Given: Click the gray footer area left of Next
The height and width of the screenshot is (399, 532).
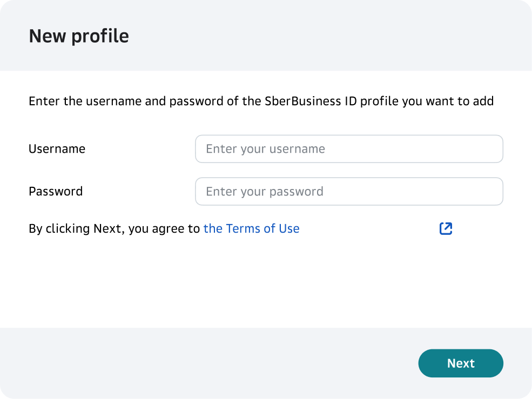Looking at the screenshot, I should [216, 363].
